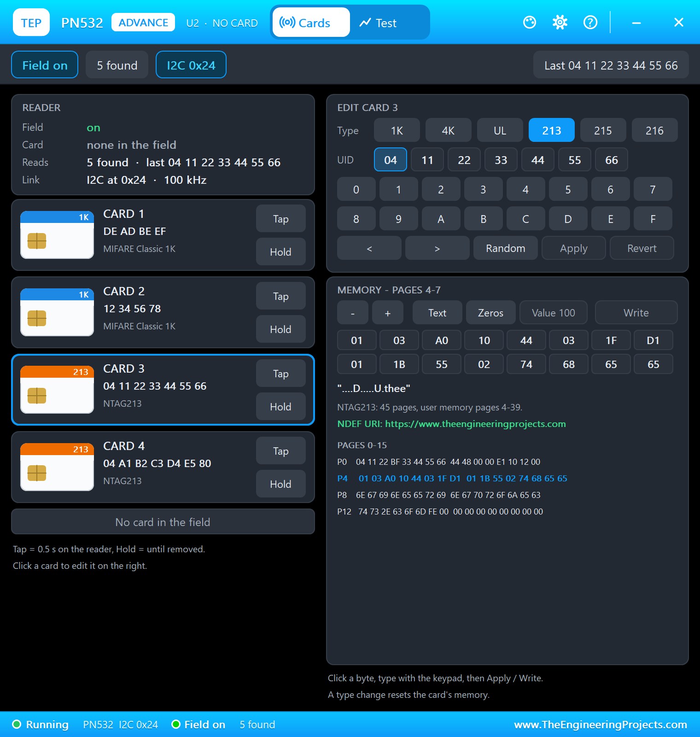Viewport: 700px width, 737px height.
Task: Toggle the ADVANCE mode badge
Action: tap(143, 22)
